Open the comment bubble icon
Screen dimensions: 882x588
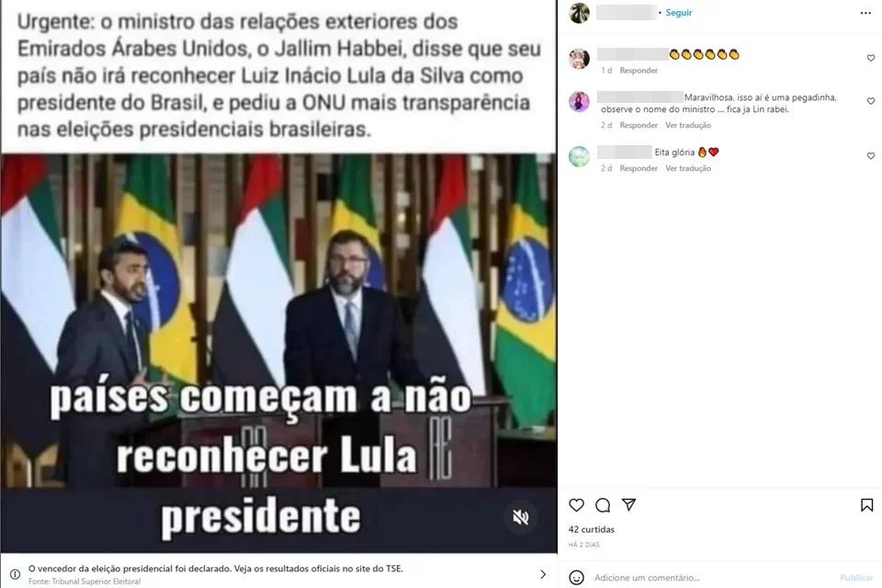pyautogui.click(x=603, y=504)
